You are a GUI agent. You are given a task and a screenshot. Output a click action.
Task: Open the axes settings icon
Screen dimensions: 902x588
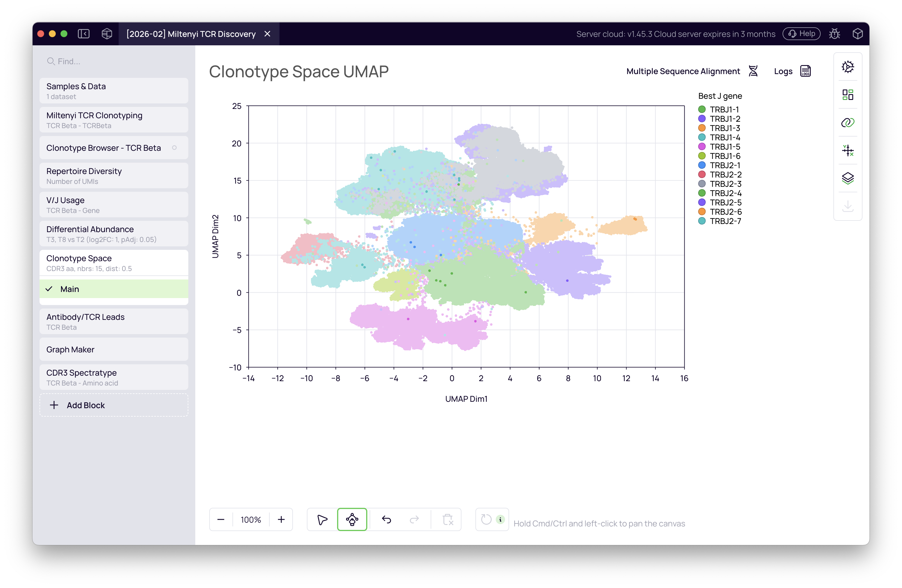tap(848, 151)
